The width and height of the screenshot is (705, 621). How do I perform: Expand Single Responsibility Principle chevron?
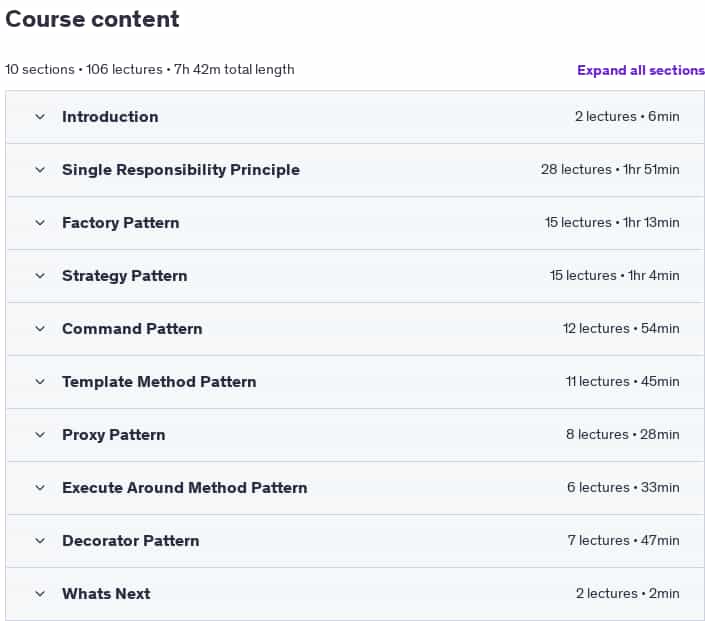(x=40, y=170)
